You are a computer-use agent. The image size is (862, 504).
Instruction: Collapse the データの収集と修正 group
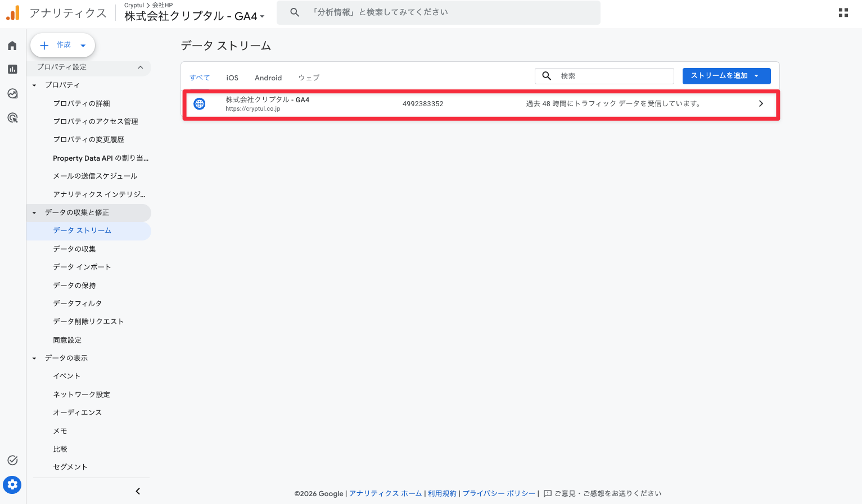point(34,213)
